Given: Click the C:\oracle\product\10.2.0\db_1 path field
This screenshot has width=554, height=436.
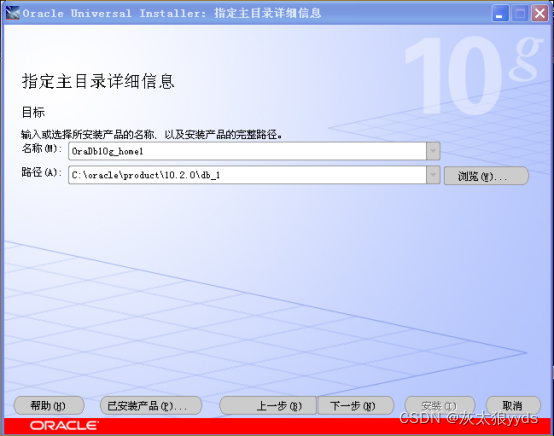Looking at the screenshot, I should click(x=247, y=175).
